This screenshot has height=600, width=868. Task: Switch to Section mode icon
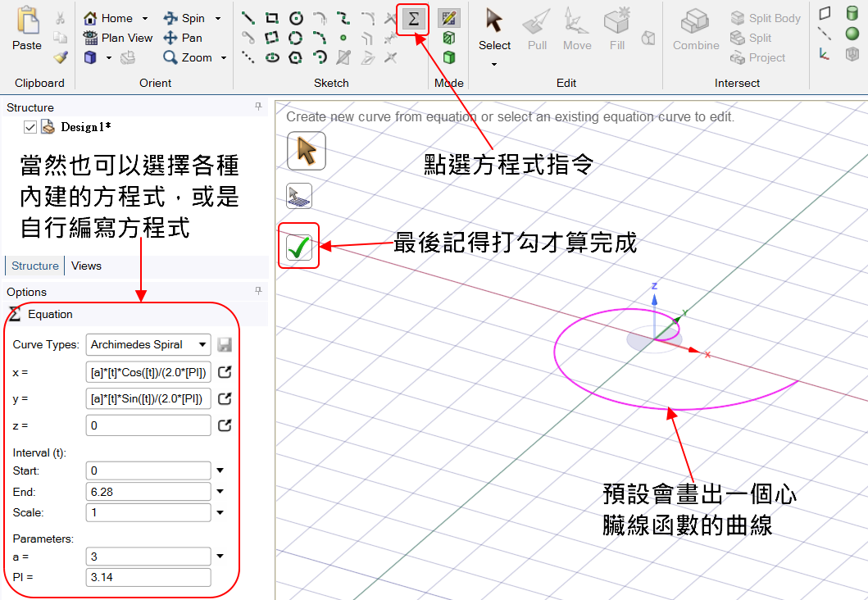(449, 38)
